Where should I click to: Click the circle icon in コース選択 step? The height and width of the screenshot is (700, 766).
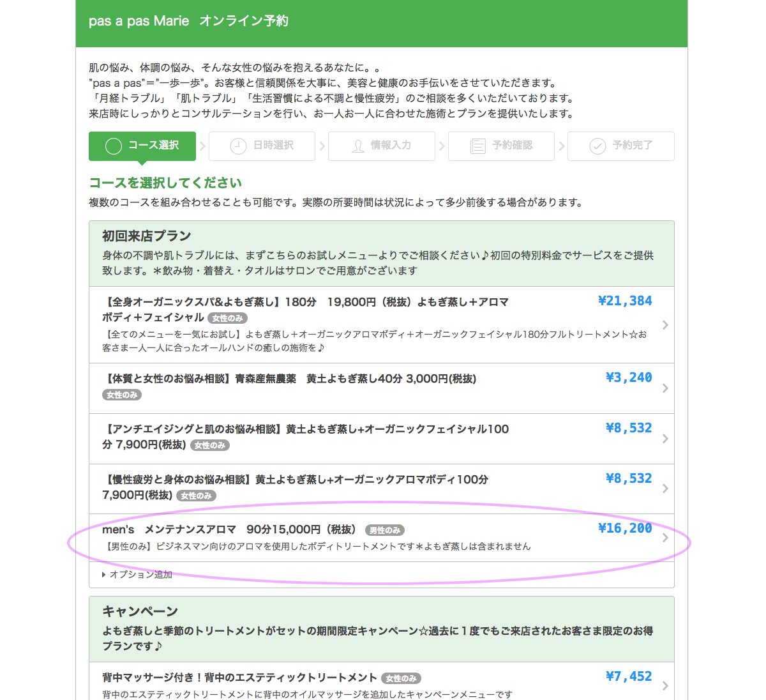coord(114,146)
